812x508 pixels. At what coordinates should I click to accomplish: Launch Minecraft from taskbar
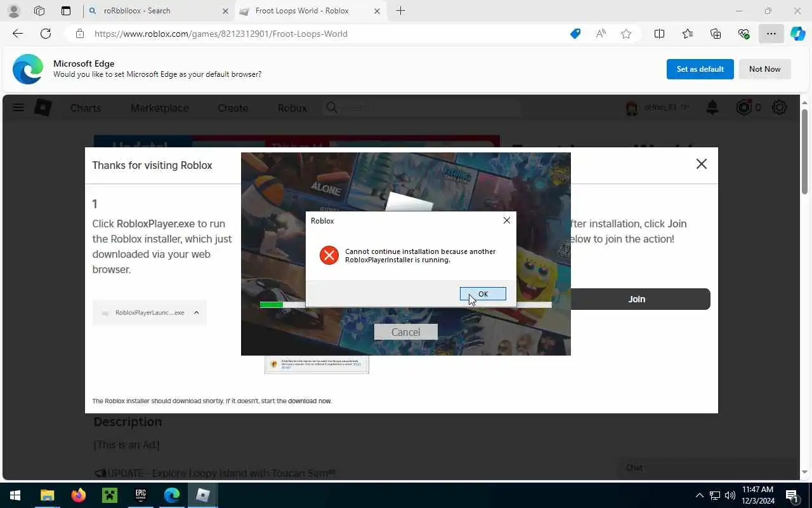(110, 495)
